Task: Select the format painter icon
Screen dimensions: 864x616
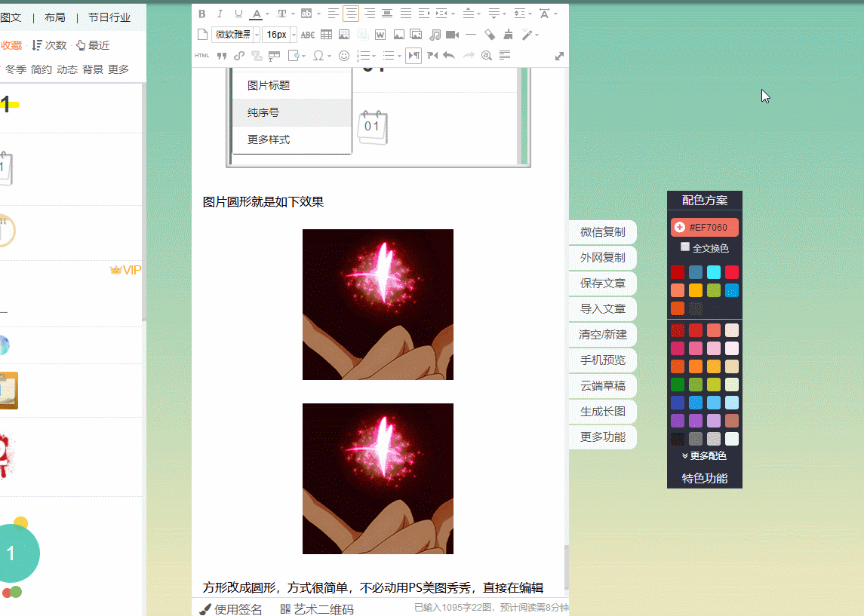Action: tap(489, 35)
